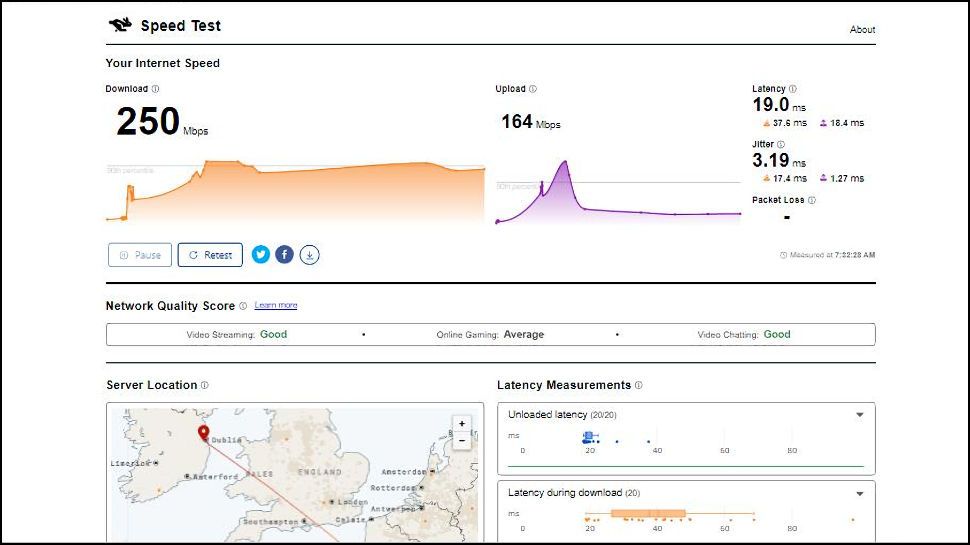The height and width of the screenshot is (545, 970).
Task: Click info icon next to Jitter
Action: 781,144
